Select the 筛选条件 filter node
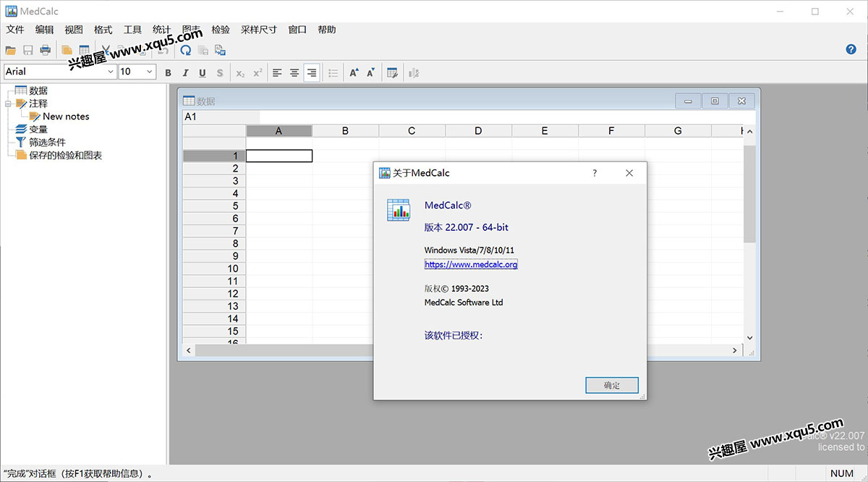 (47, 143)
